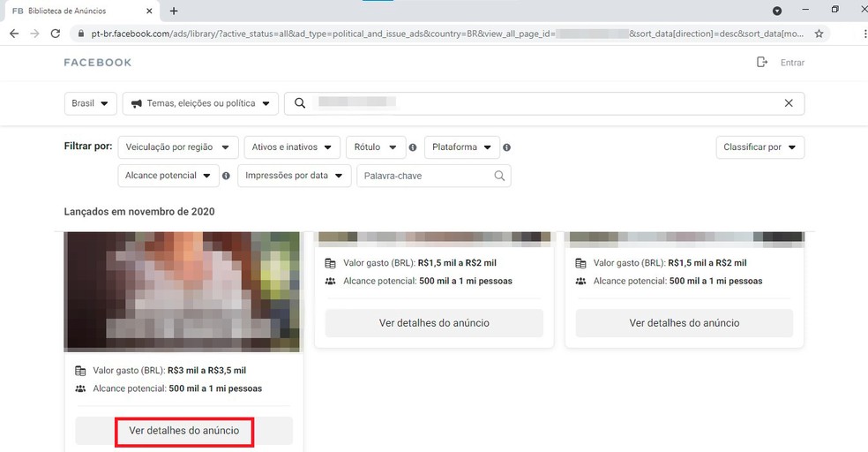
Task: Open ad details for R$3 mil ad
Action: click(184, 431)
